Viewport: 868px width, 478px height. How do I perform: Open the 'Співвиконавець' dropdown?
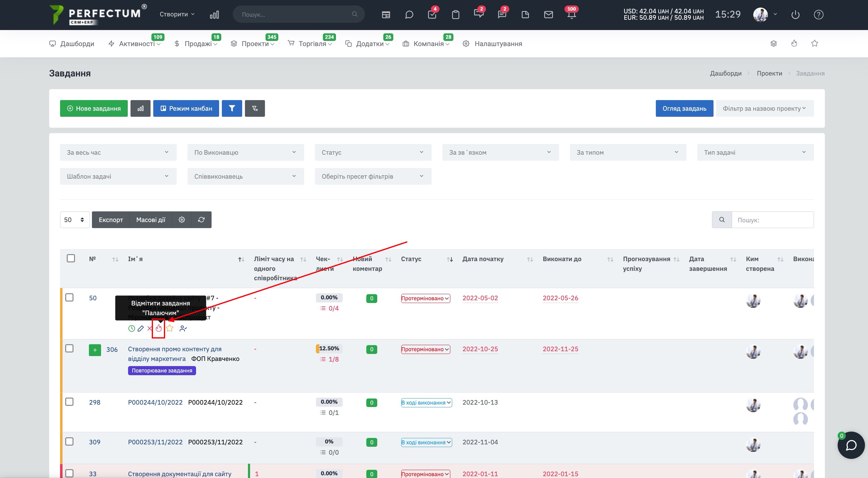point(246,177)
